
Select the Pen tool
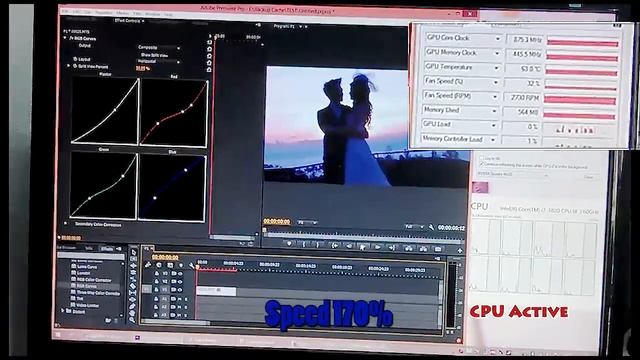click(133, 307)
